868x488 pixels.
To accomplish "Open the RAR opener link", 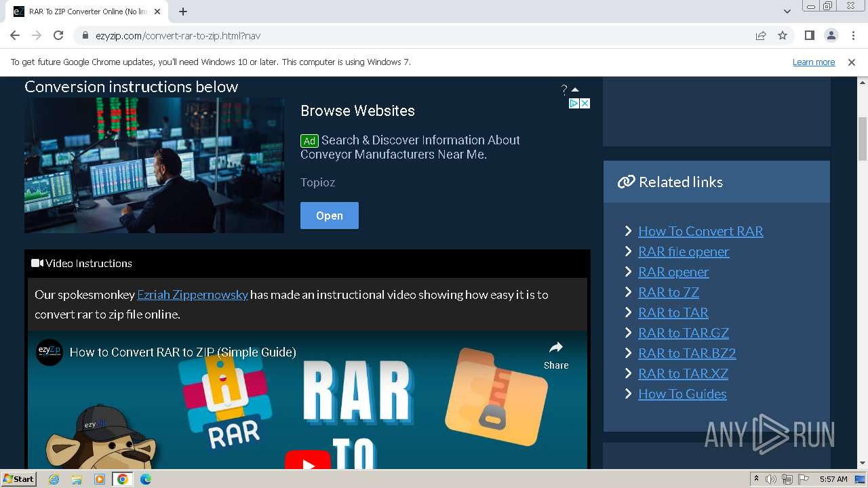I will pyautogui.click(x=673, y=272).
